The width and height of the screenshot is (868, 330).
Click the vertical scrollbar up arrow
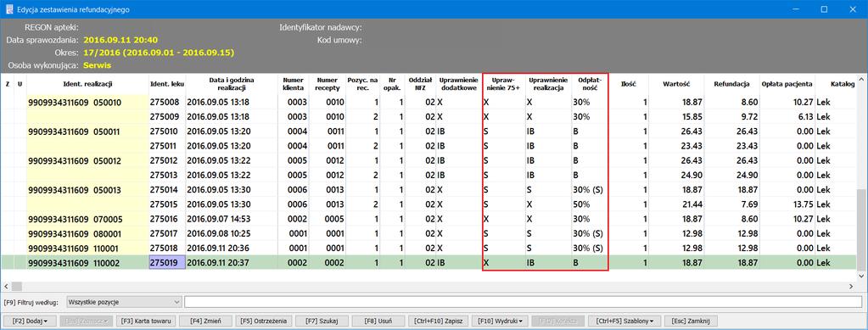coord(862,79)
